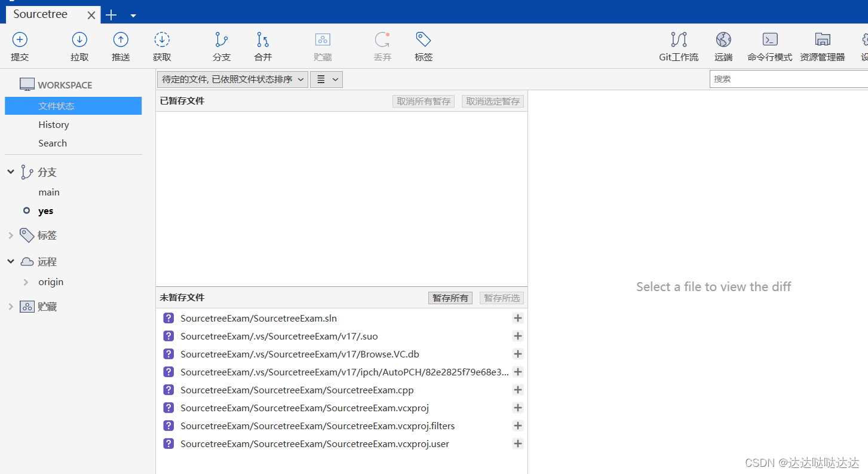Image resolution: width=868 pixels, height=474 pixels.
Task: Open the tab list dropdown arrow
Action: click(x=133, y=16)
